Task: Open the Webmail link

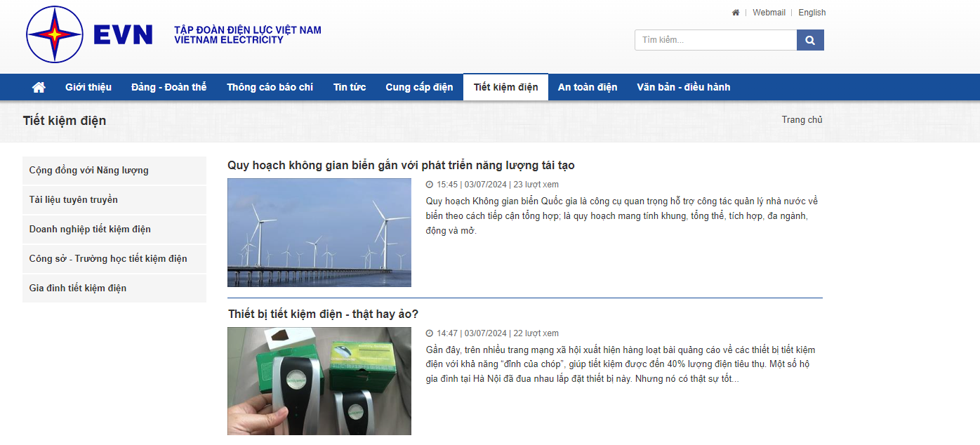Action: pyautogui.click(x=769, y=13)
